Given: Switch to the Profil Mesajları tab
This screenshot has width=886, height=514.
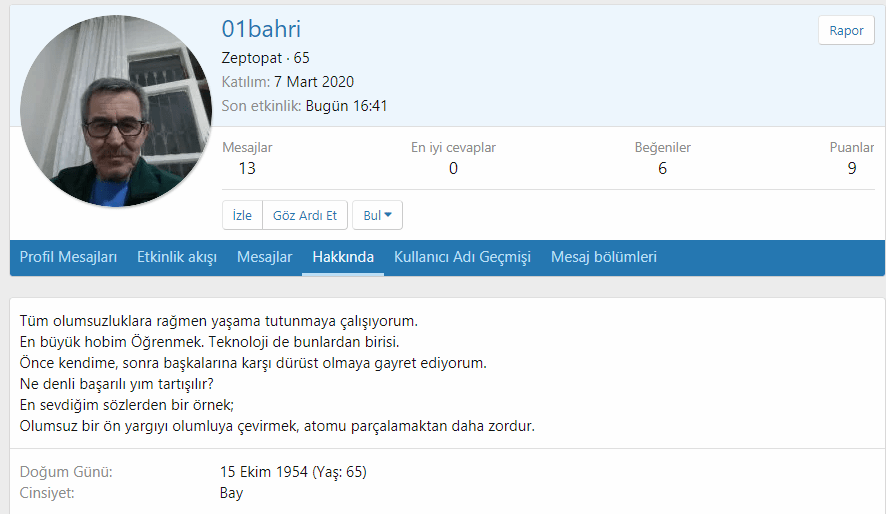Looking at the screenshot, I should pyautogui.click(x=68, y=257).
